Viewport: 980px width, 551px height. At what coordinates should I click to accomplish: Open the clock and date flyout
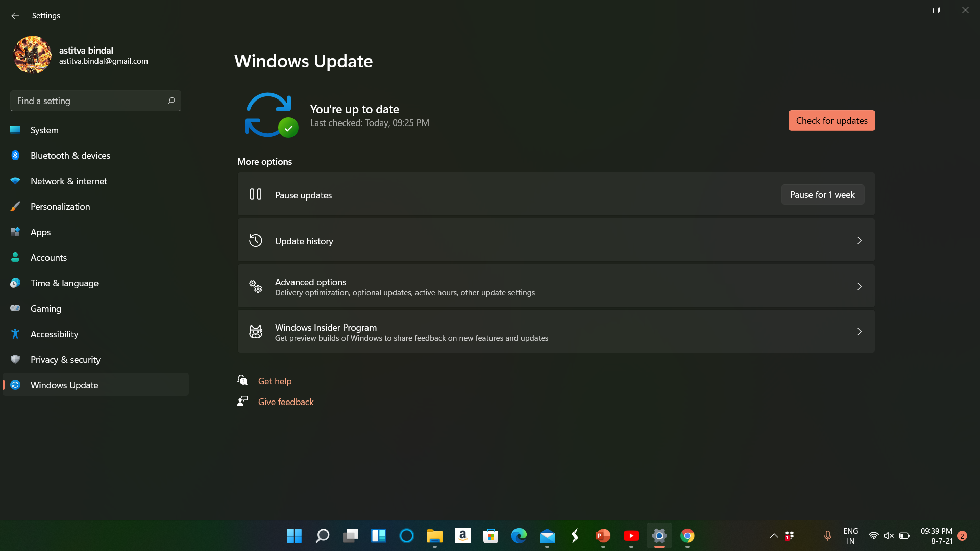coord(936,536)
